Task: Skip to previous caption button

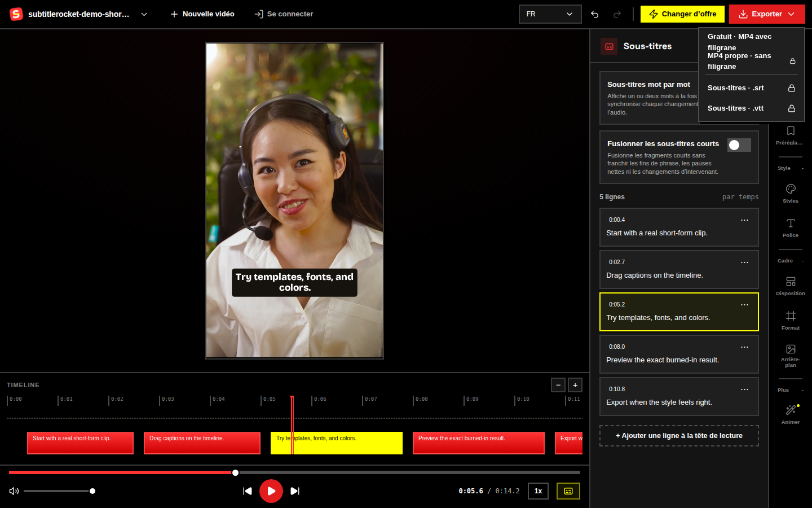Action: (247, 491)
